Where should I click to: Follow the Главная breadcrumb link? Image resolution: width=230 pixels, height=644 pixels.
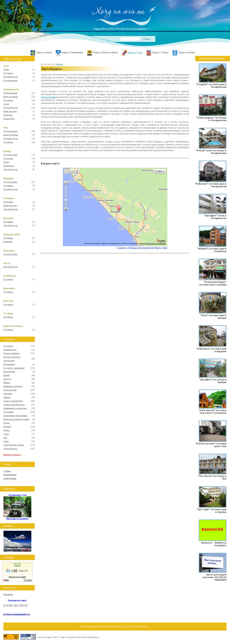59,64
